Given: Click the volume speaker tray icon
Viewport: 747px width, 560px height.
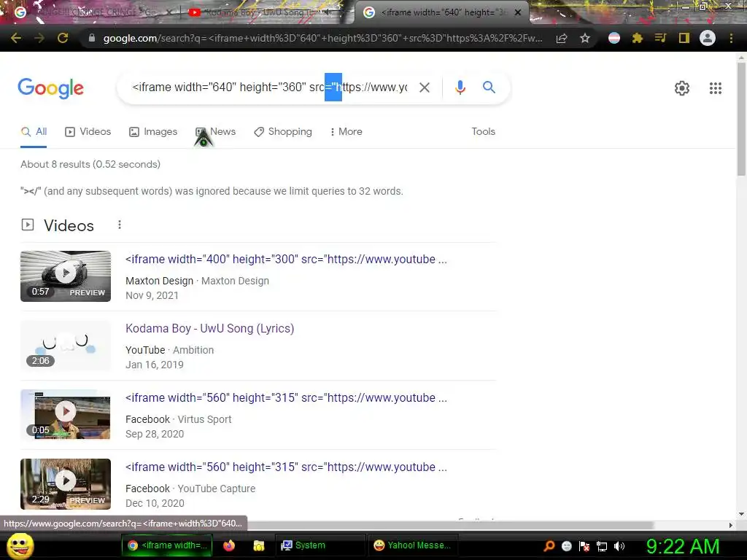Looking at the screenshot, I should [x=619, y=546].
